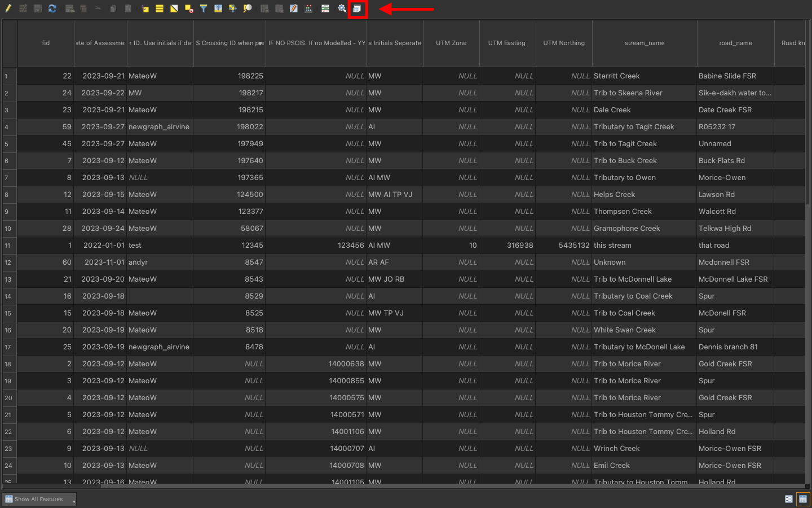Sort by the UTM Zone column header
The height and width of the screenshot is (508, 812).
451,43
